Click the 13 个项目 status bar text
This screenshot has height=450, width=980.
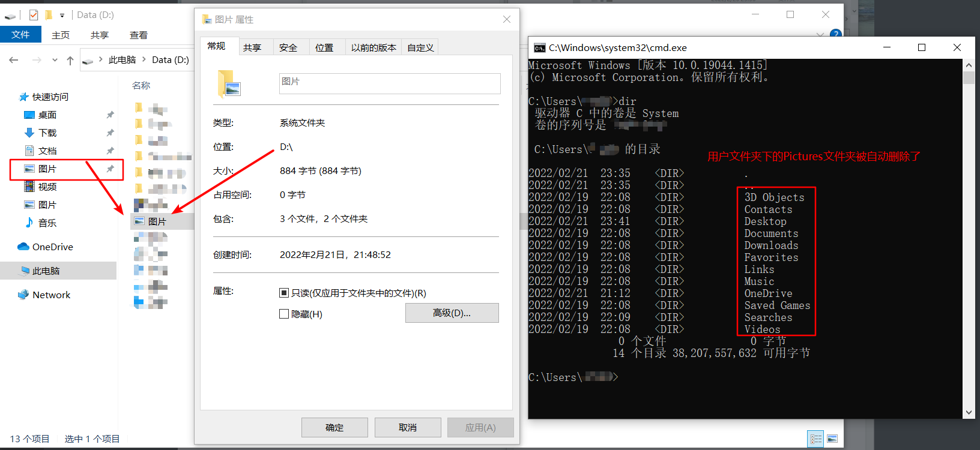click(30, 439)
